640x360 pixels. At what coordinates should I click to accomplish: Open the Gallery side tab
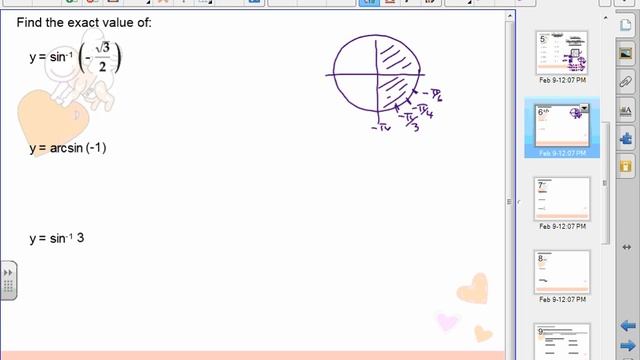(626, 53)
